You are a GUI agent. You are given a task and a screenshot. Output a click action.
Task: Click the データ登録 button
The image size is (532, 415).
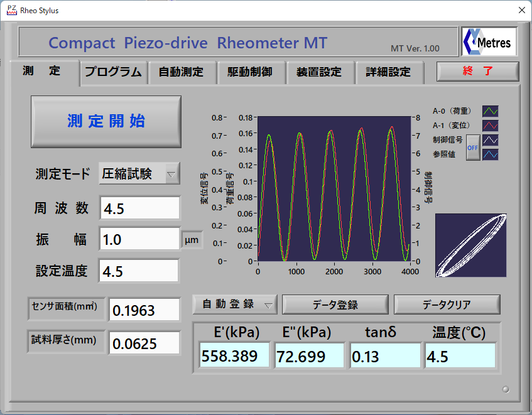tap(335, 305)
